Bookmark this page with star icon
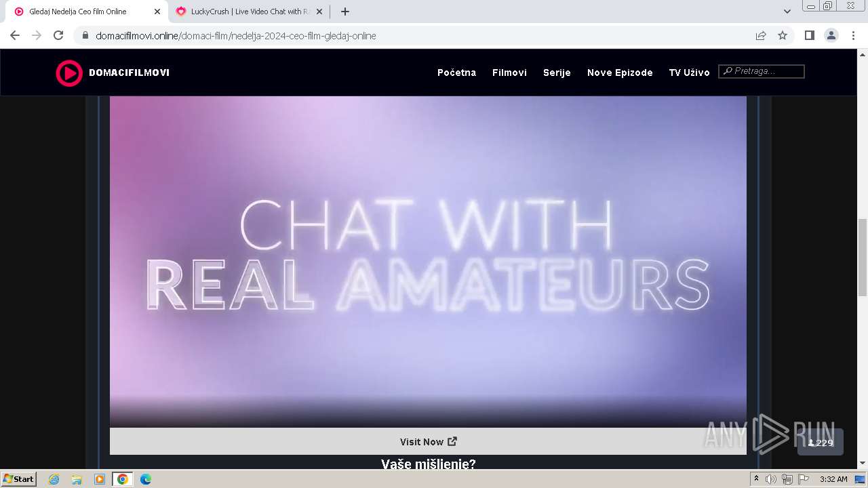This screenshot has width=868, height=488. [783, 36]
